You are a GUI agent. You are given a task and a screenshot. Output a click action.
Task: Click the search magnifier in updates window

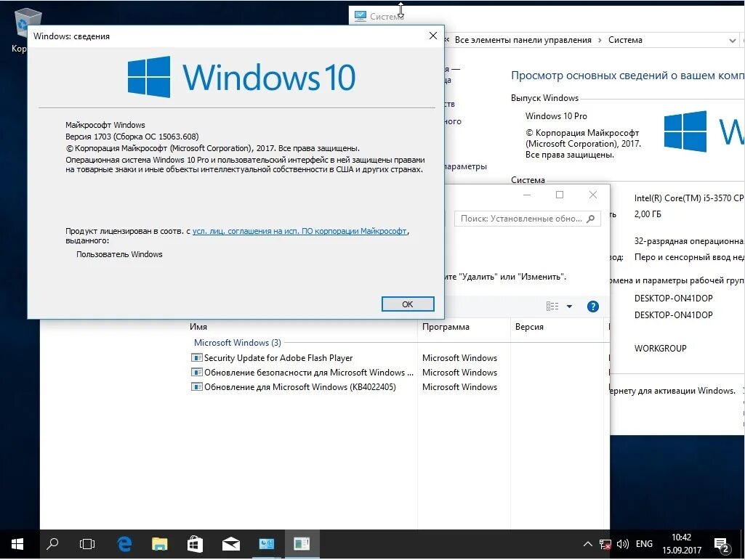591,219
